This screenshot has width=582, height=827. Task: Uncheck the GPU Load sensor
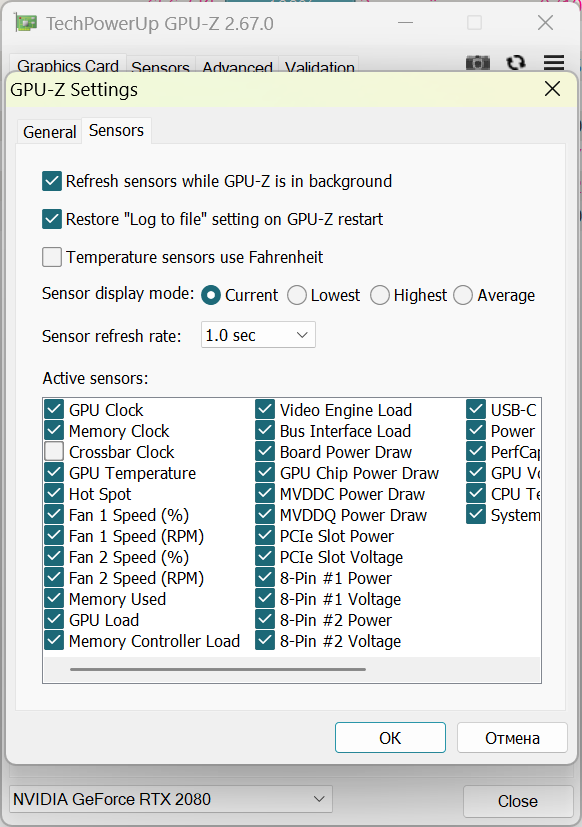coord(54,620)
